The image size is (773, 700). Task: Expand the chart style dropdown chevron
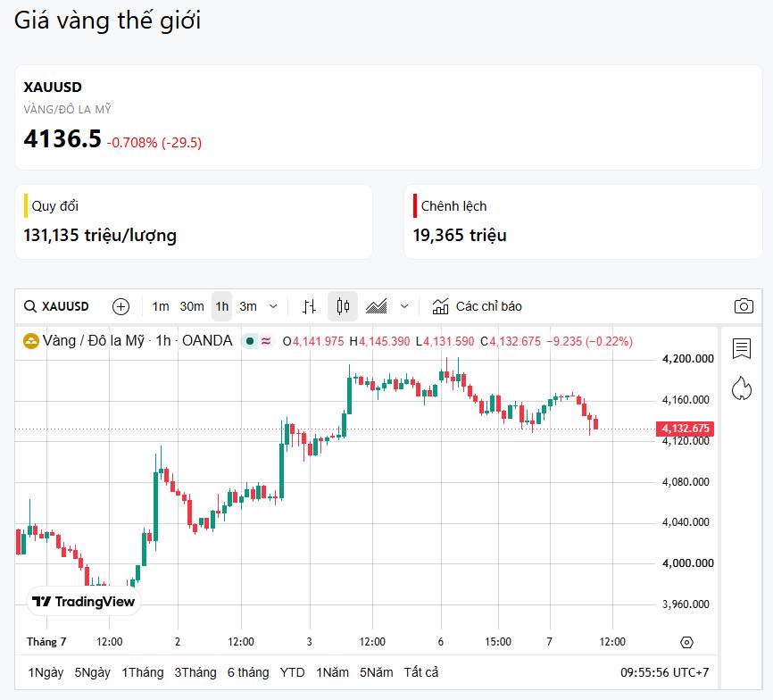pyautogui.click(x=404, y=306)
